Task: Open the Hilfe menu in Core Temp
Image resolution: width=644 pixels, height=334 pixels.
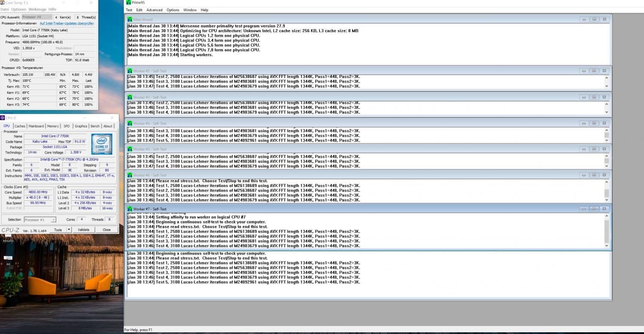Action: pyautogui.click(x=52, y=9)
